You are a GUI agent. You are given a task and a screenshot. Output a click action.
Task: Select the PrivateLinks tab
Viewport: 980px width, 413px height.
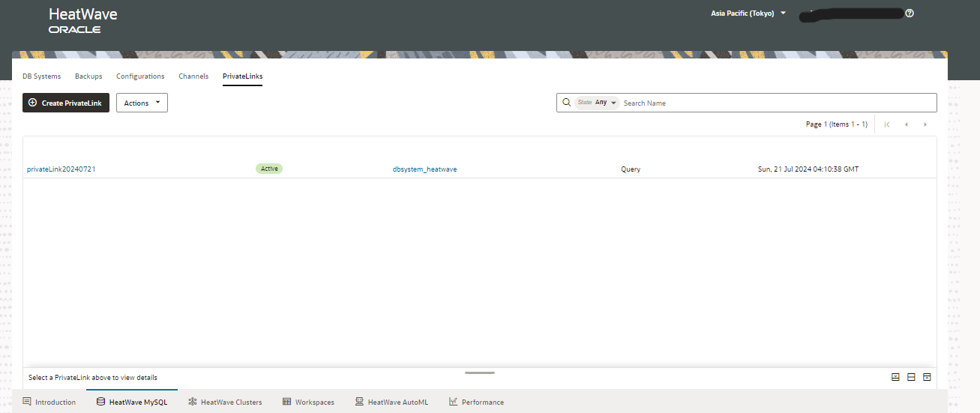pyautogui.click(x=242, y=76)
